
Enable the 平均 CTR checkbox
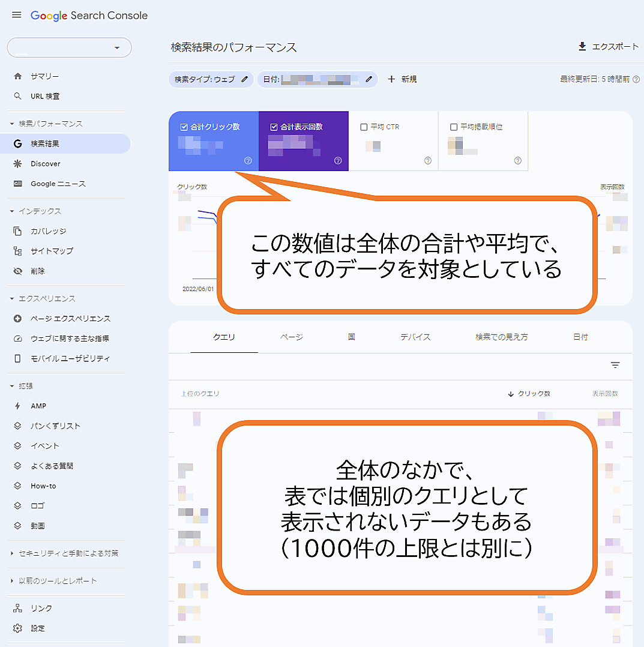(364, 127)
